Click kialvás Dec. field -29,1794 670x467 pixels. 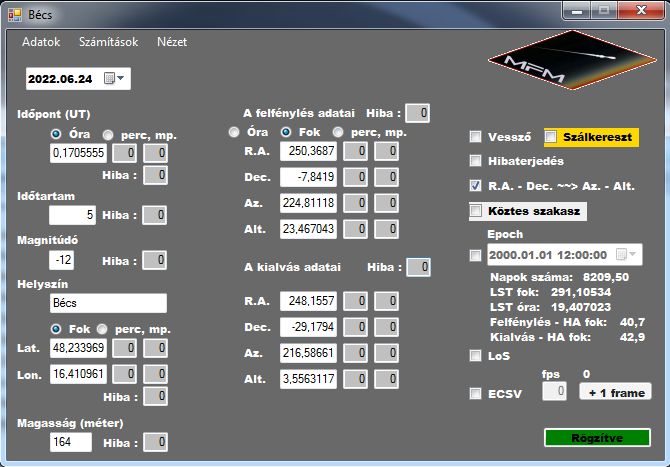click(x=308, y=327)
